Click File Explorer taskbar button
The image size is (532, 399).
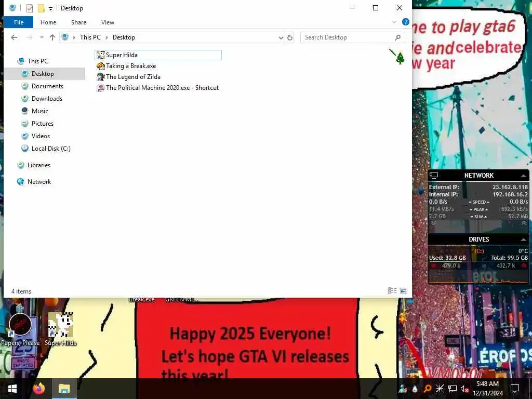[x=64, y=389]
